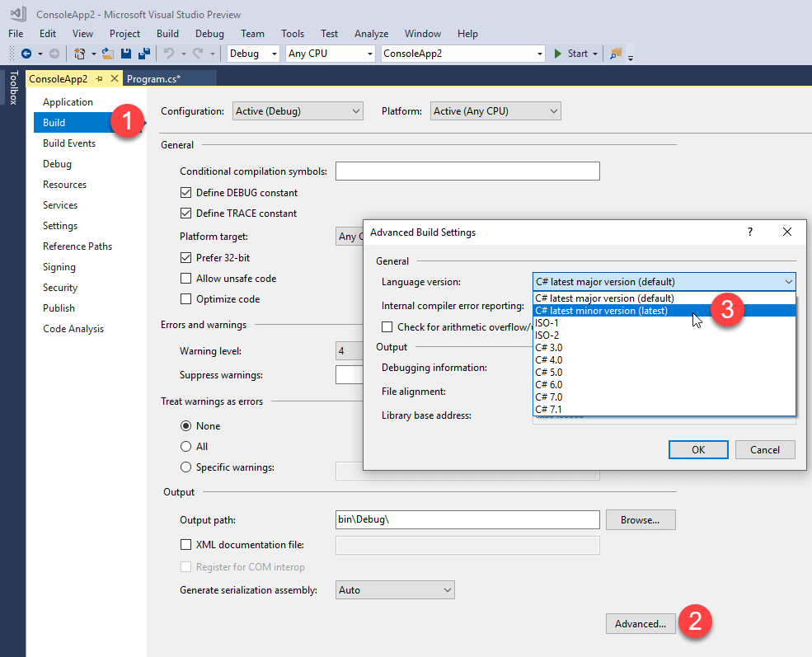Open the Build menu
This screenshot has width=812, height=657.
point(168,34)
